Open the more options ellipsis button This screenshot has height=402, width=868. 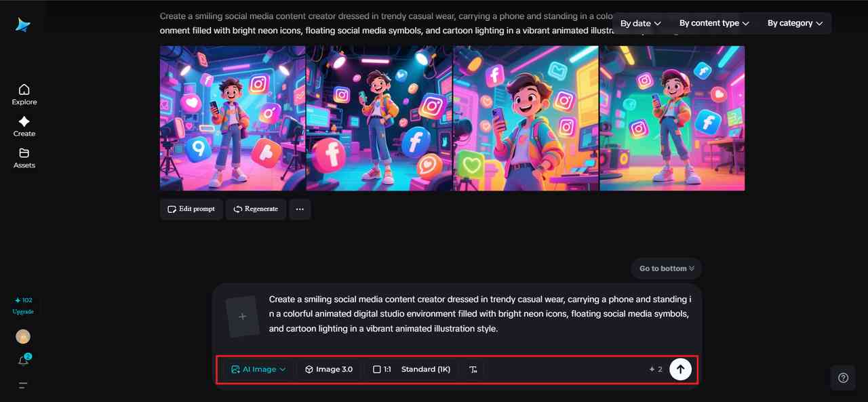coord(300,209)
